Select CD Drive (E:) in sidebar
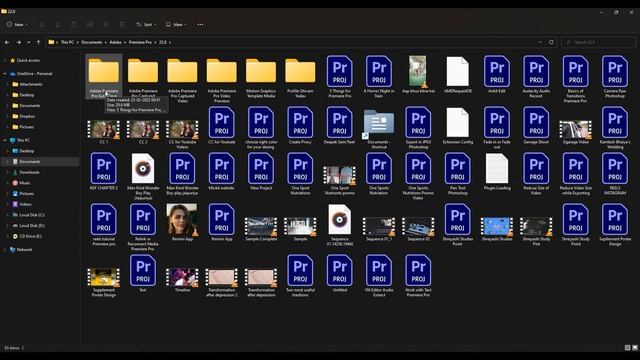 [30, 236]
